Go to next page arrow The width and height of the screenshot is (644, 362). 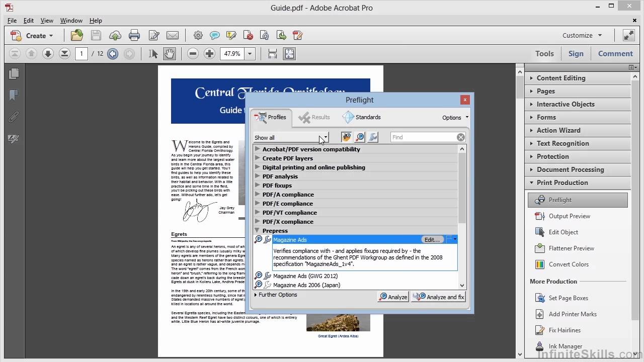click(x=48, y=53)
